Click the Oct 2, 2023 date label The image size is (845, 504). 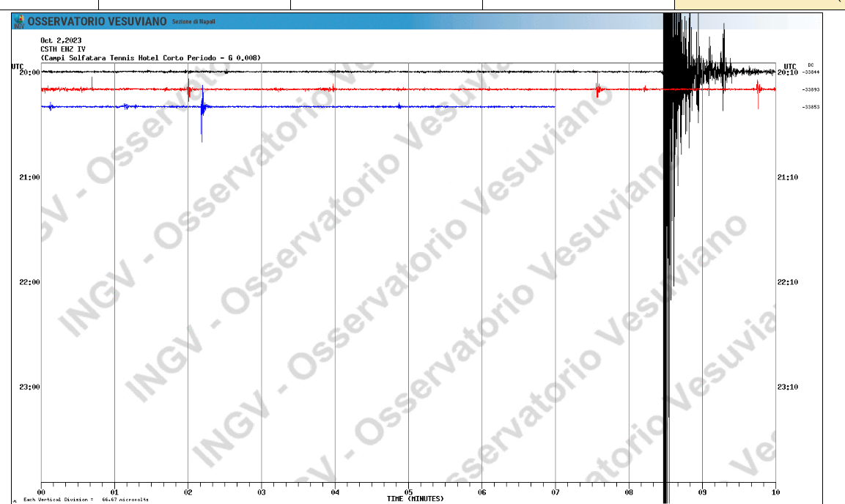coord(61,40)
